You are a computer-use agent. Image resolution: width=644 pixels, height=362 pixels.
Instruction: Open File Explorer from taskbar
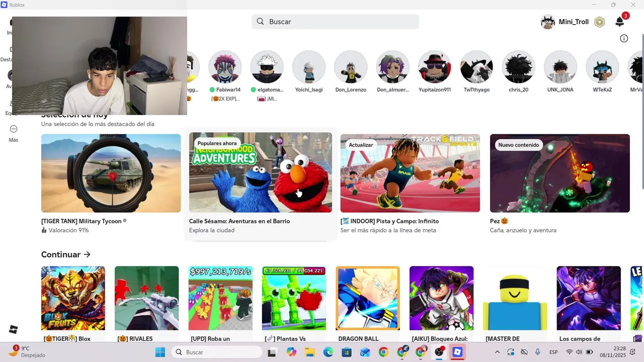point(309,352)
